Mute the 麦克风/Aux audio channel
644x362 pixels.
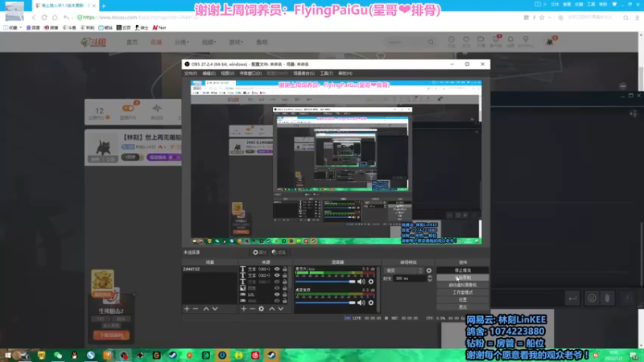pos(361,282)
